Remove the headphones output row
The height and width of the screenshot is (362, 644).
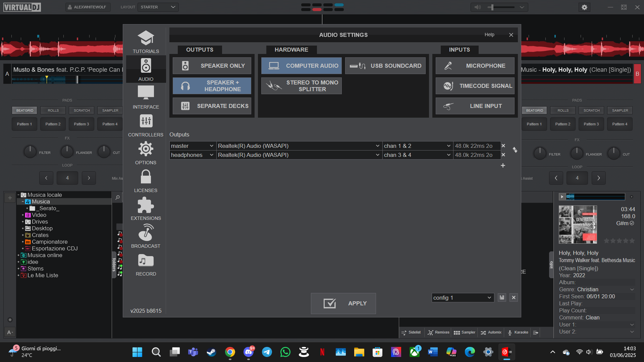[503, 155]
